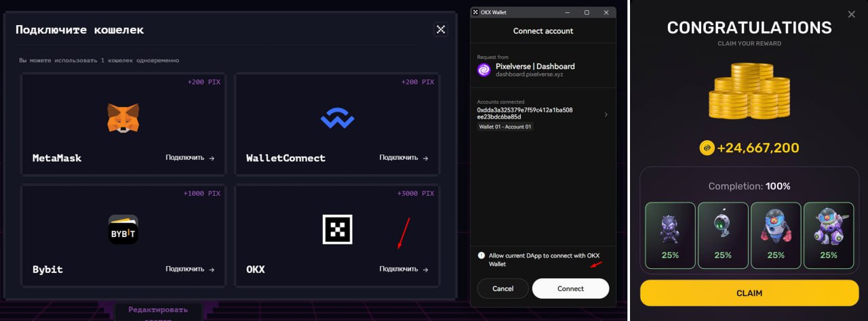The height and width of the screenshot is (321, 868).
Task: Click the +3000 PIX bonus label
Action: click(415, 194)
